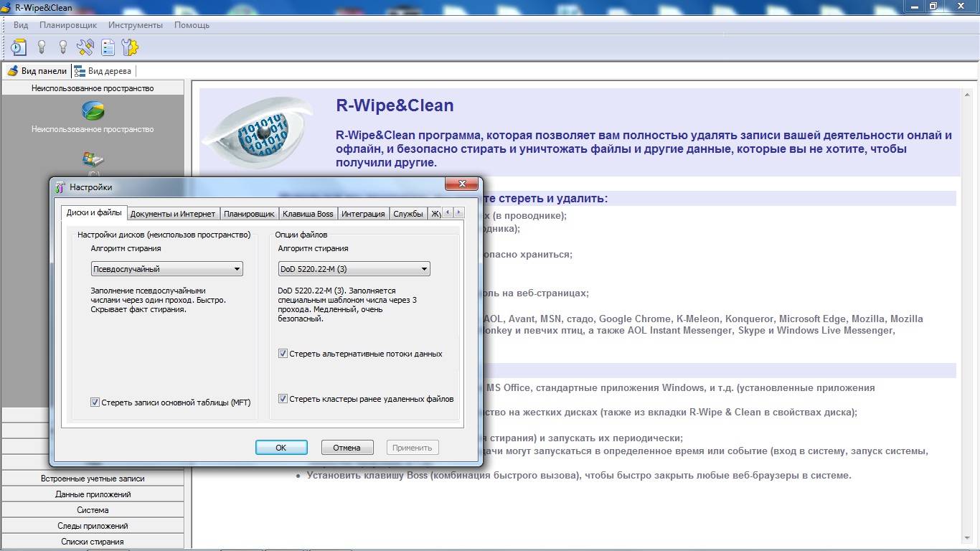Click the main panel vertical scrollbar

point(966,316)
